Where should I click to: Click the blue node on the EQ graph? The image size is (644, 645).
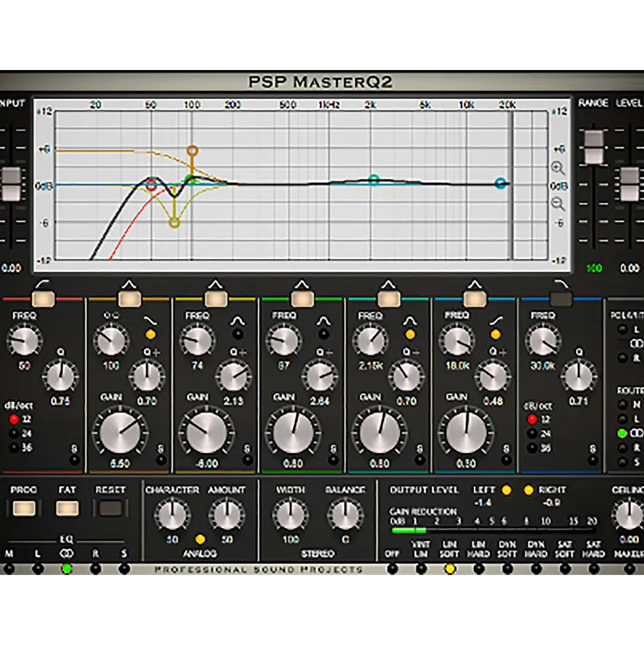click(x=501, y=183)
